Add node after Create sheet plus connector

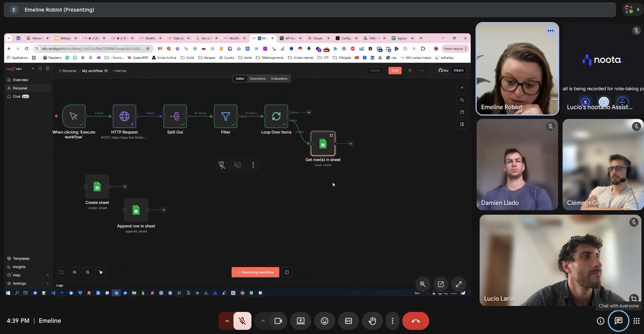(x=125, y=186)
